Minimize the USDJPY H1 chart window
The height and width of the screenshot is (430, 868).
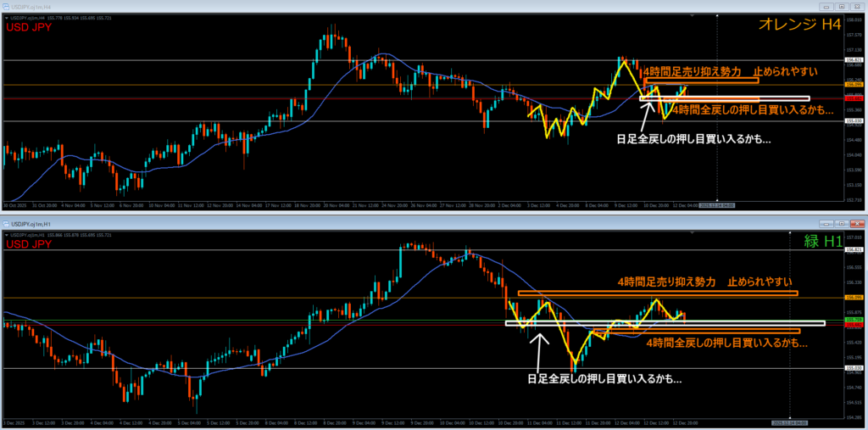[x=826, y=223]
